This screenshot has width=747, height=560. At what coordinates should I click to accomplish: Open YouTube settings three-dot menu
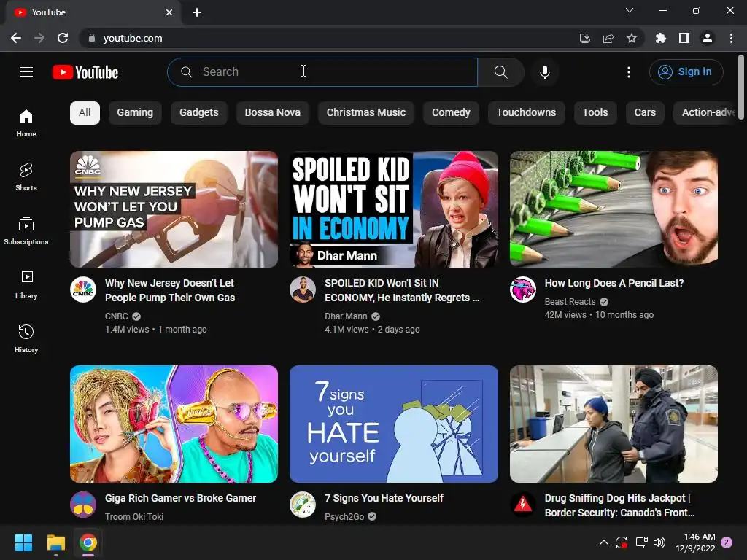click(629, 72)
